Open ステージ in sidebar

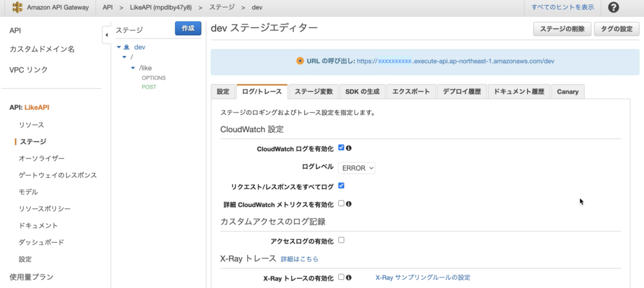pyautogui.click(x=33, y=141)
